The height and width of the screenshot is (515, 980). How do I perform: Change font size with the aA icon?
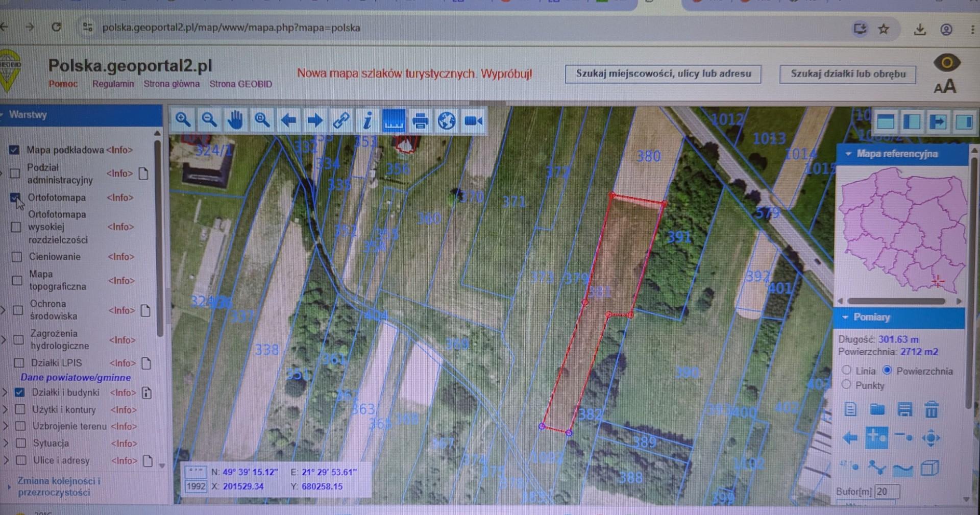945,87
